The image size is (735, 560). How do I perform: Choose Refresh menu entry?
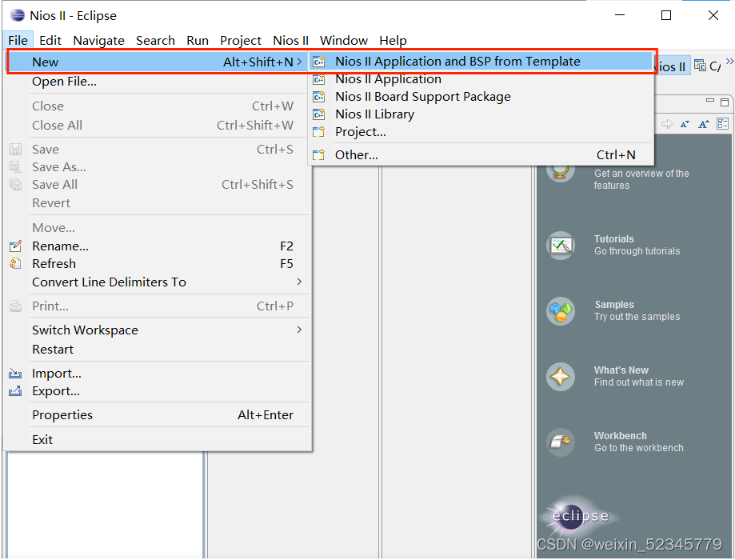tap(158, 263)
